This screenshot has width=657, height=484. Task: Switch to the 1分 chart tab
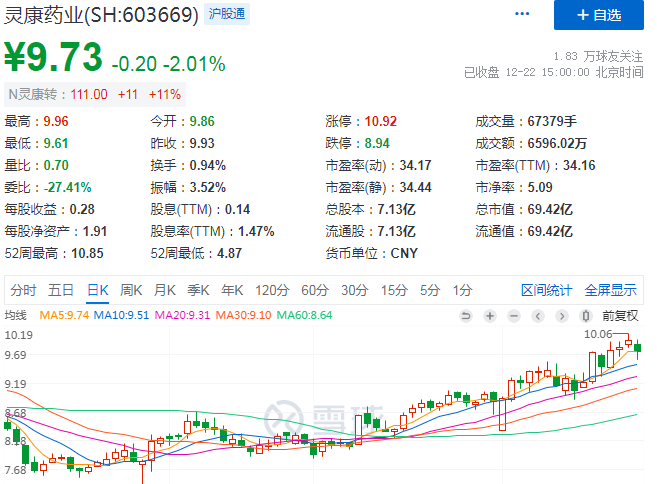pyautogui.click(x=462, y=290)
